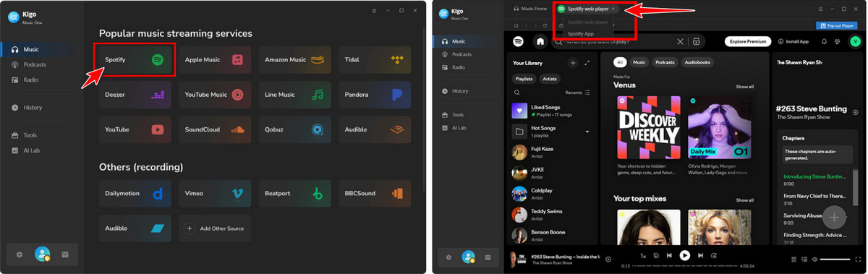
Task: Jump to the 'Introducing Steve Bunting' chapter
Action: click(x=815, y=176)
